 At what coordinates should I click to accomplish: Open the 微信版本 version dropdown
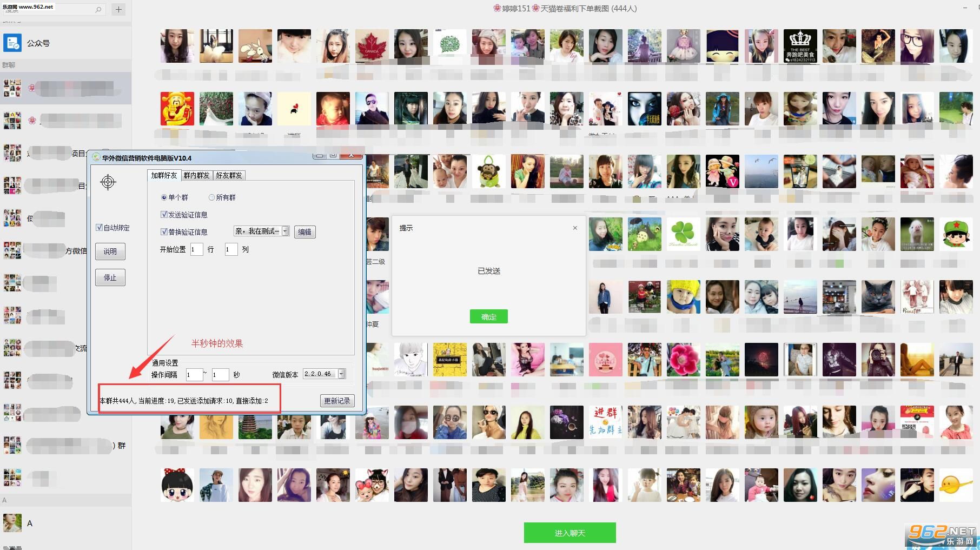click(x=341, y=374)
